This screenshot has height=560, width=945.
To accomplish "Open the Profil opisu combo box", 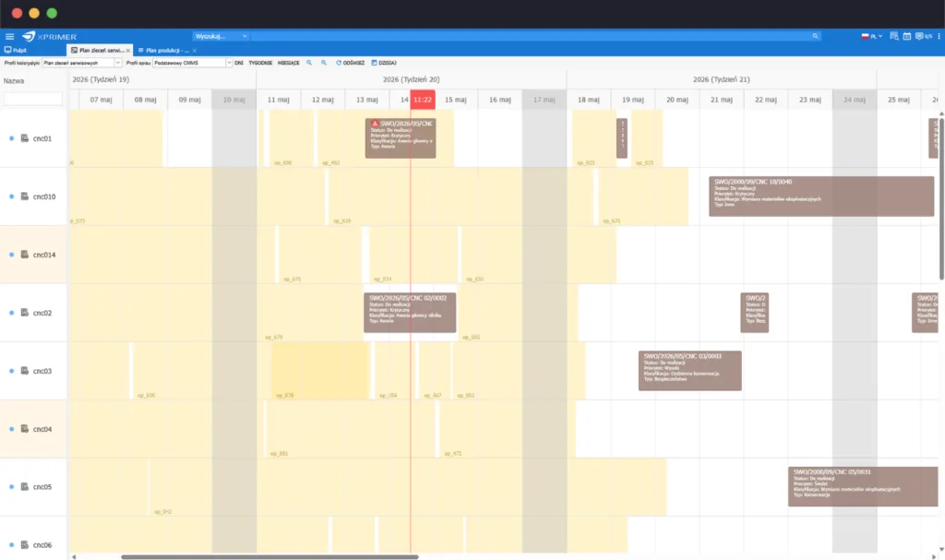I will tap(192, 63).
